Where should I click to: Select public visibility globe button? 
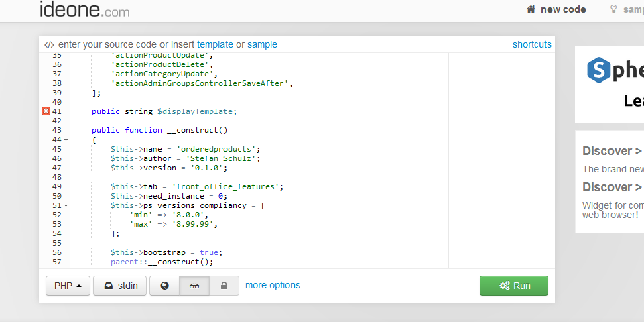pyautogui.click(x=165, y=286)
